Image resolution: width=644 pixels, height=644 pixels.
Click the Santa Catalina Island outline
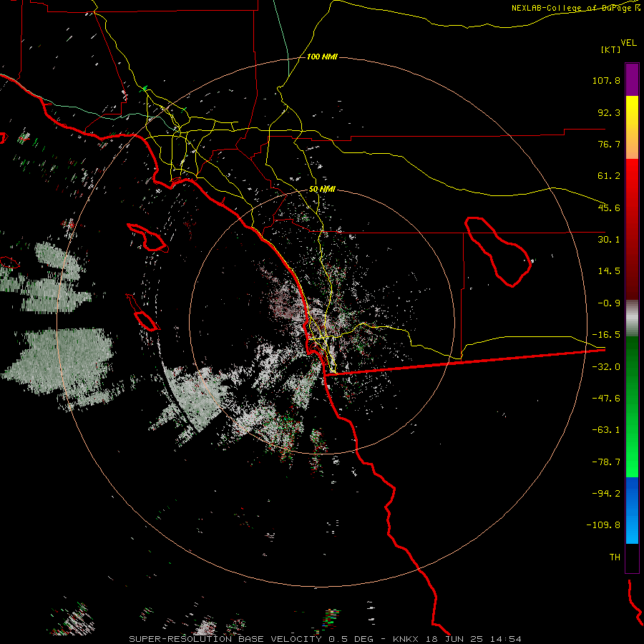tap(147, 238)
